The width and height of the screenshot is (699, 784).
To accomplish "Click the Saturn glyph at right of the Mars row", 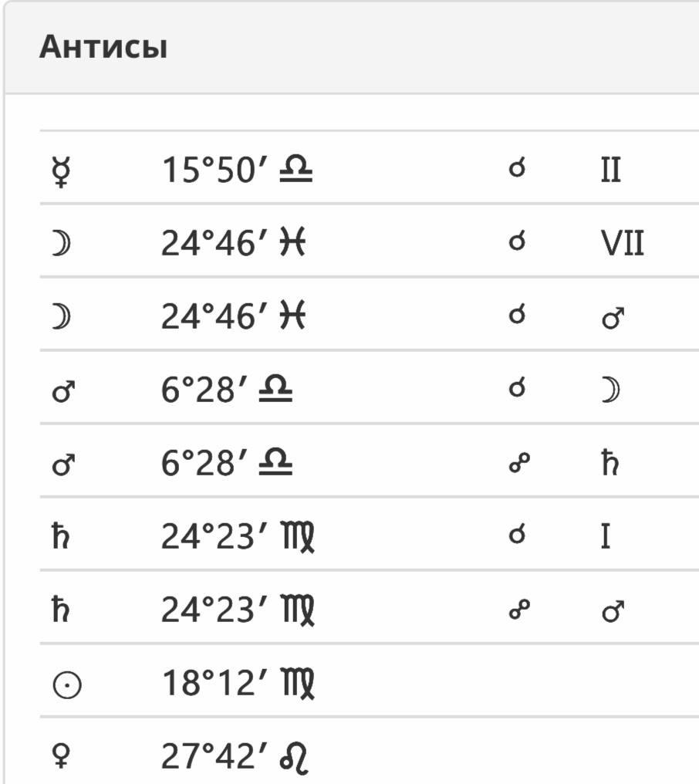I will point(610,462).
